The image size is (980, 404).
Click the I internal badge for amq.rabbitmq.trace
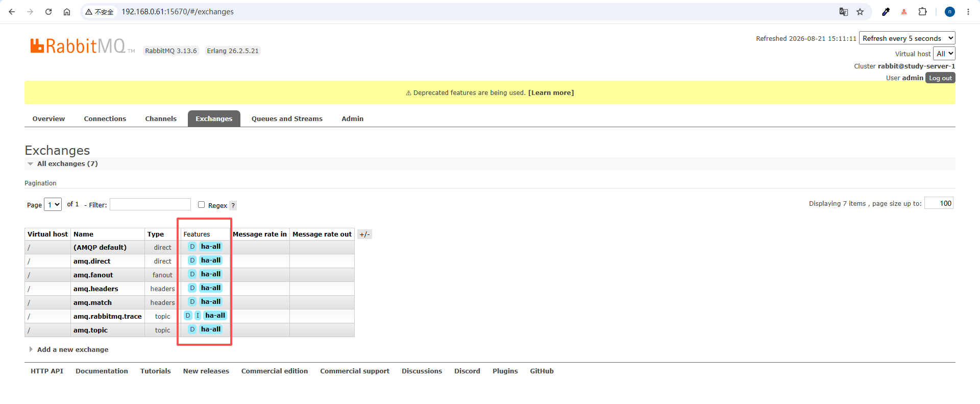pyautogui.click(x=198, y=316)
